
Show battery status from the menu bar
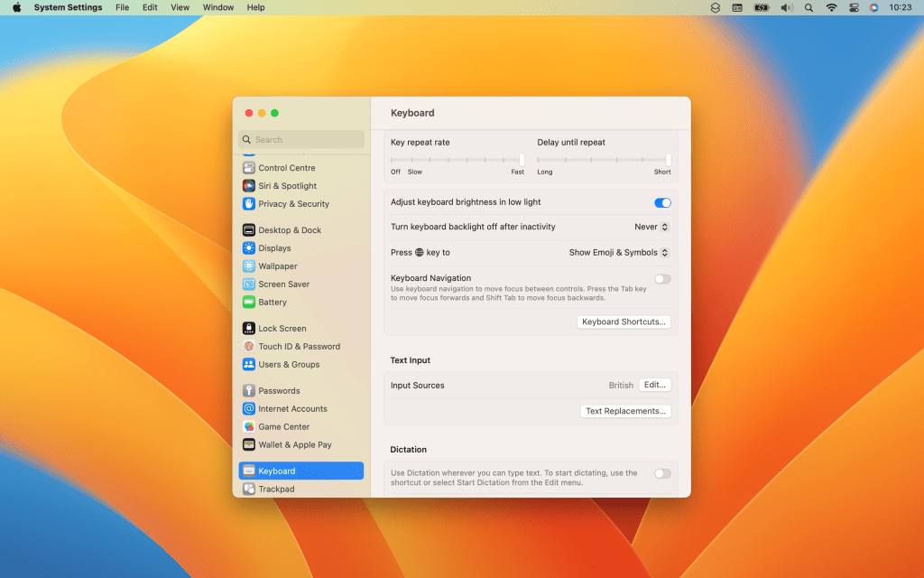point(762,7)
